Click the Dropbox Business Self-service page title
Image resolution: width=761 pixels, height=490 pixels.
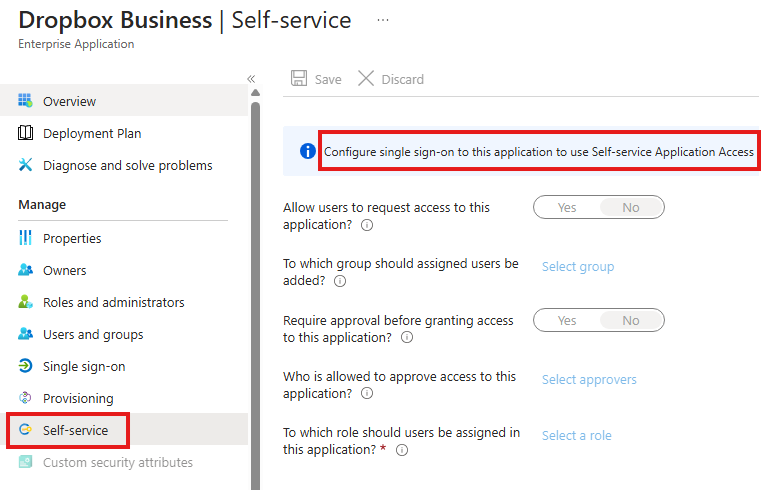[185, 20]
